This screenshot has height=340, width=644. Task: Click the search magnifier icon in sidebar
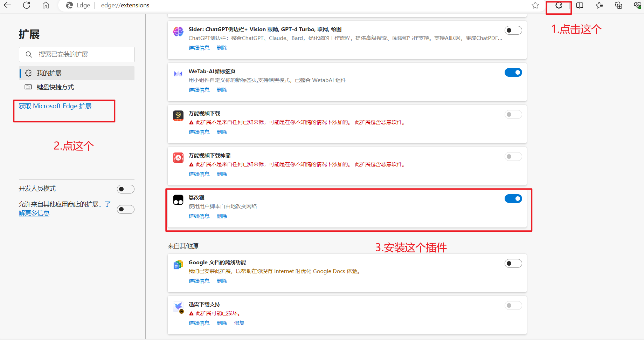(29, 54)
